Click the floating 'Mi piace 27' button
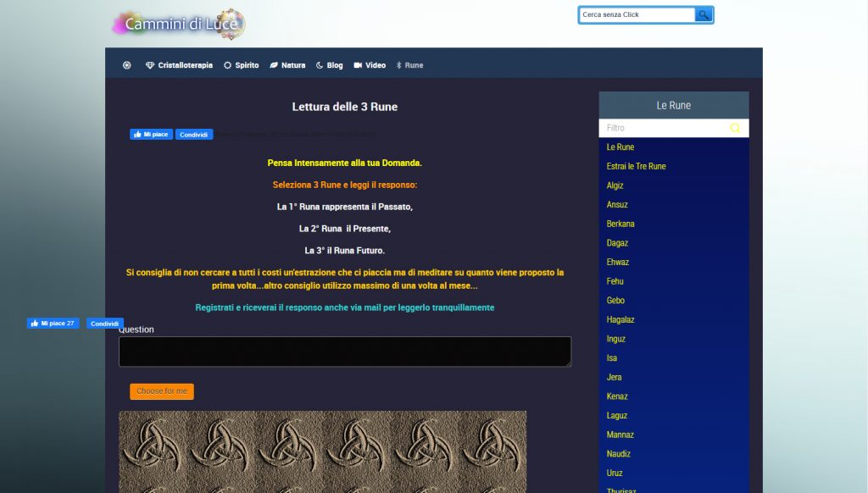868x493 pixels. (53, 323)
